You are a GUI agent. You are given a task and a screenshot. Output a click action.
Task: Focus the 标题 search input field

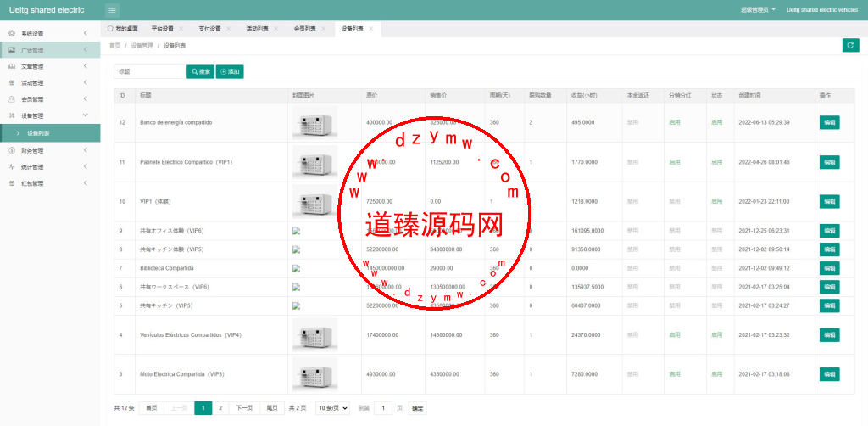click(x=149, y=71)
